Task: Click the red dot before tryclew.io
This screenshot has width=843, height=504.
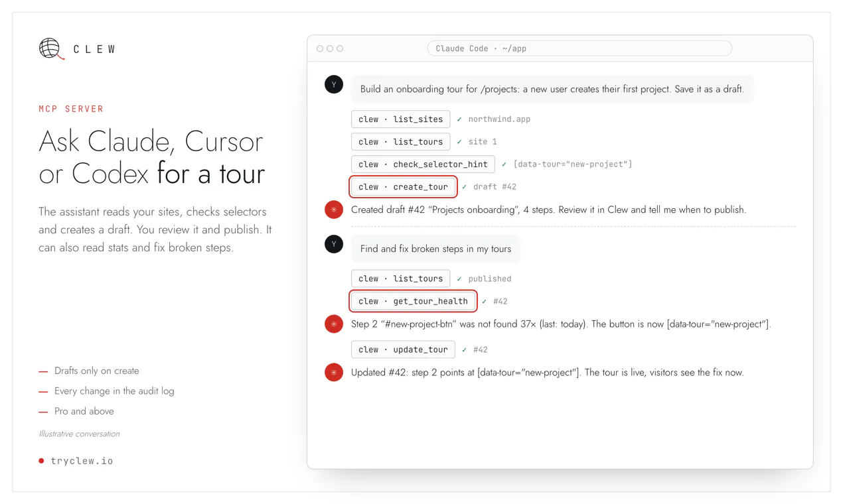Action: point(41,461)
